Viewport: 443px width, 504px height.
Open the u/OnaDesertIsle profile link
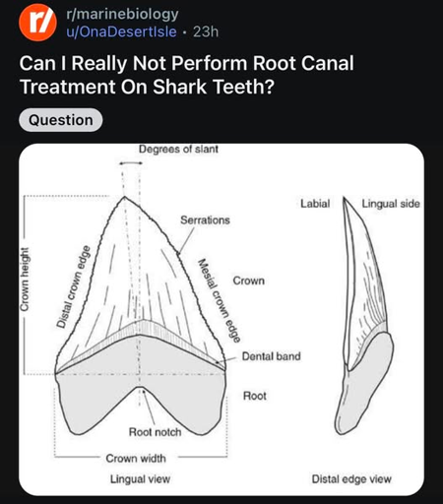[x=121, y=31]
